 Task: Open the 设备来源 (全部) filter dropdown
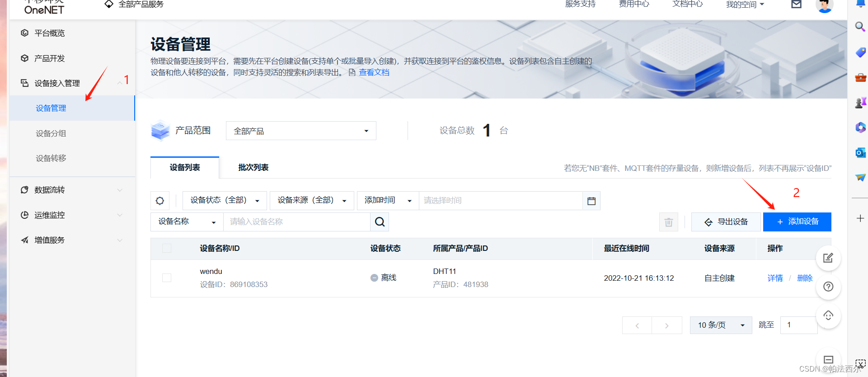[312, 201]
